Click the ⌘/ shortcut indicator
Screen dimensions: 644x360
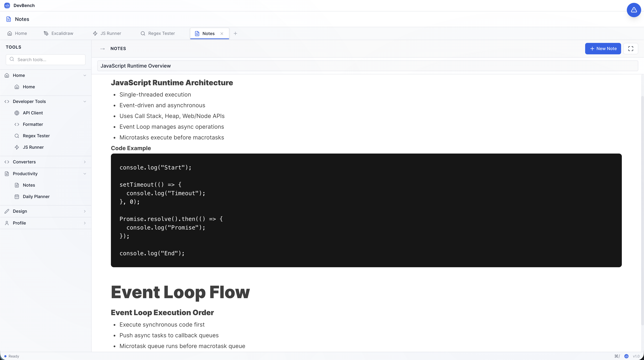click(617, 356)
